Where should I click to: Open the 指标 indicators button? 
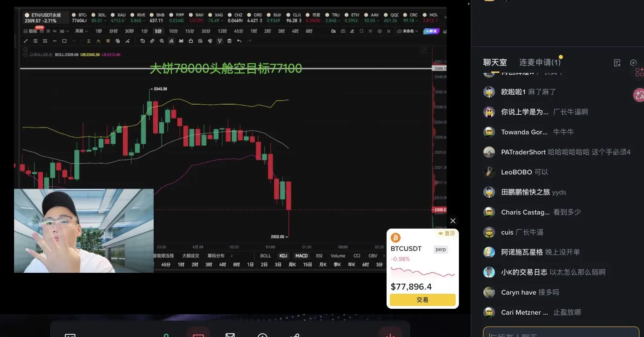click(x=31, y=31)
